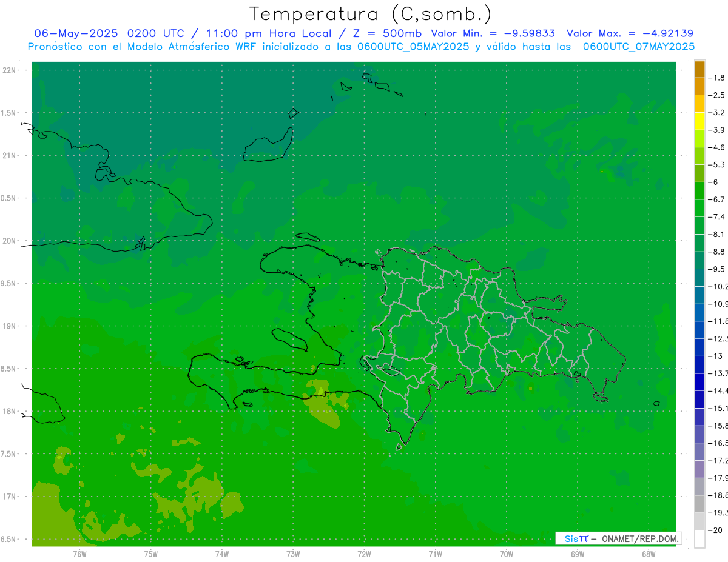Click the '-2.5' color scale value
The width and height of the screenshot is (728, 562).
click(x=716, y=95)
